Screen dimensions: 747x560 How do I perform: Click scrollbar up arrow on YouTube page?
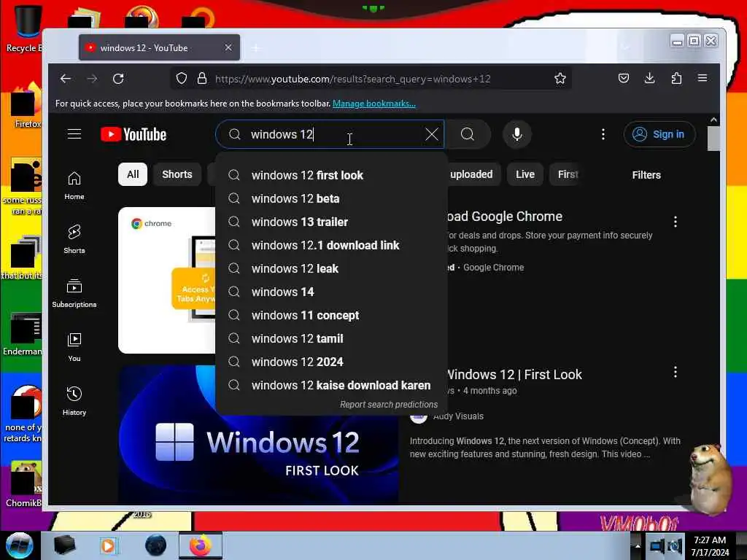click(713, 120)
